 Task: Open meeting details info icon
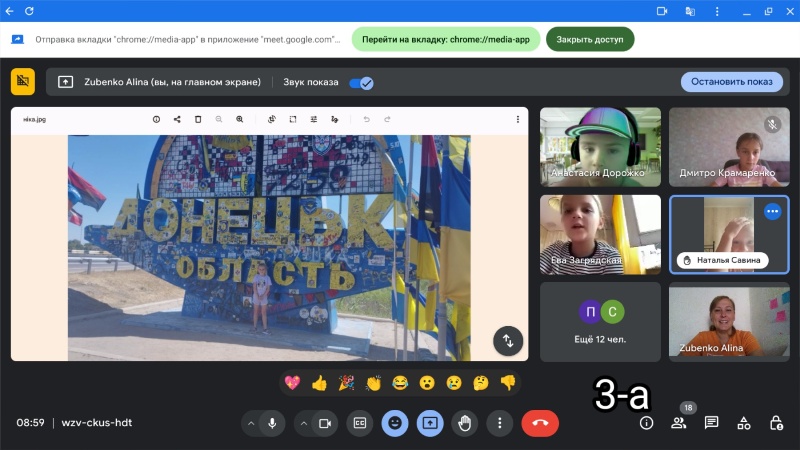point(646,423)
